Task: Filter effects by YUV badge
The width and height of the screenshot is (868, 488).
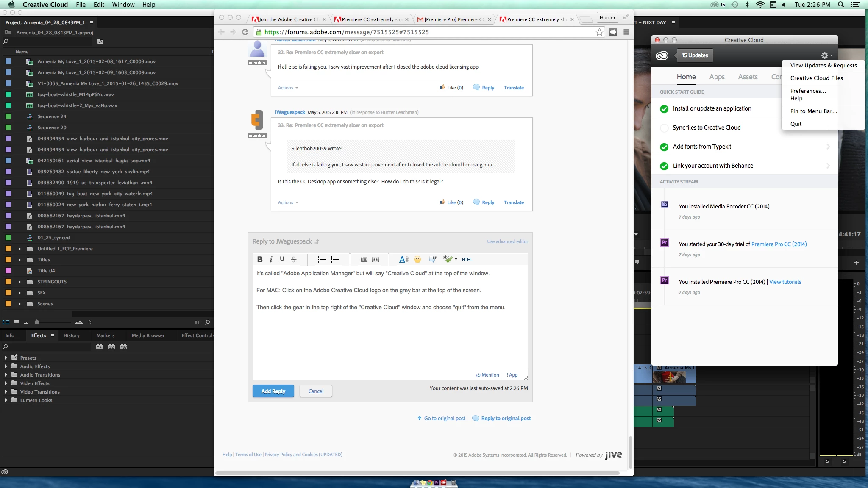Action: click(x=124, y=347)
